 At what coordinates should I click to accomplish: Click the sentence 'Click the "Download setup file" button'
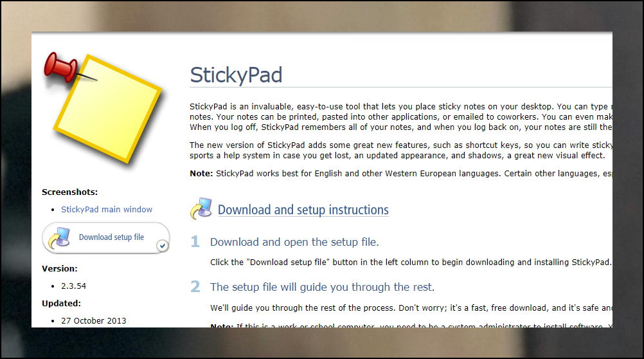[411, 262]
